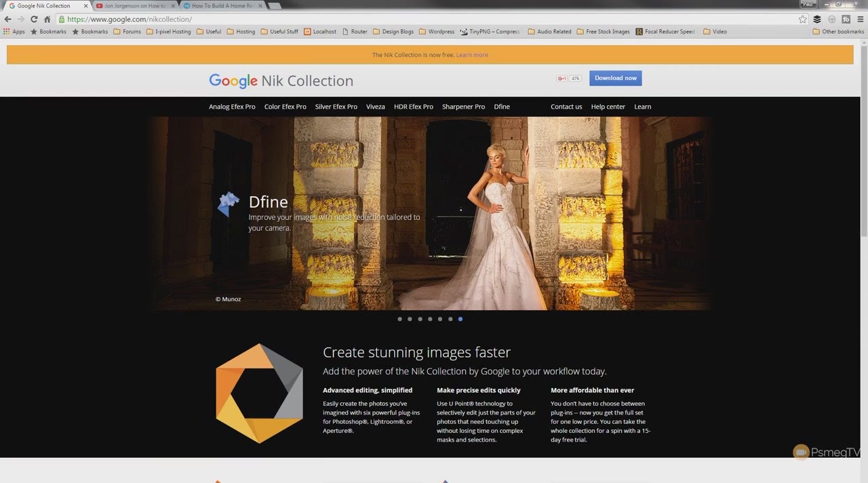
Task: Select the highlighted blue last carousel dot
Action: tap(460, 319)
